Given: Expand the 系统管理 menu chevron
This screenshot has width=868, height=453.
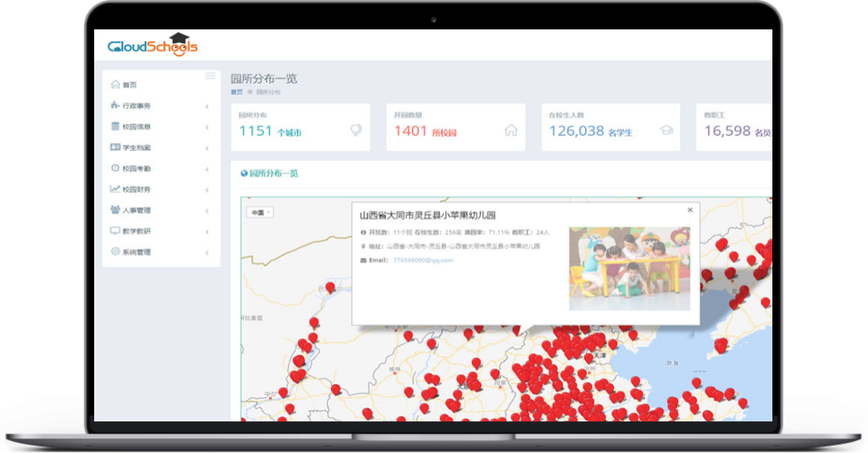Looking at the screenshot, I should [207, 253].
